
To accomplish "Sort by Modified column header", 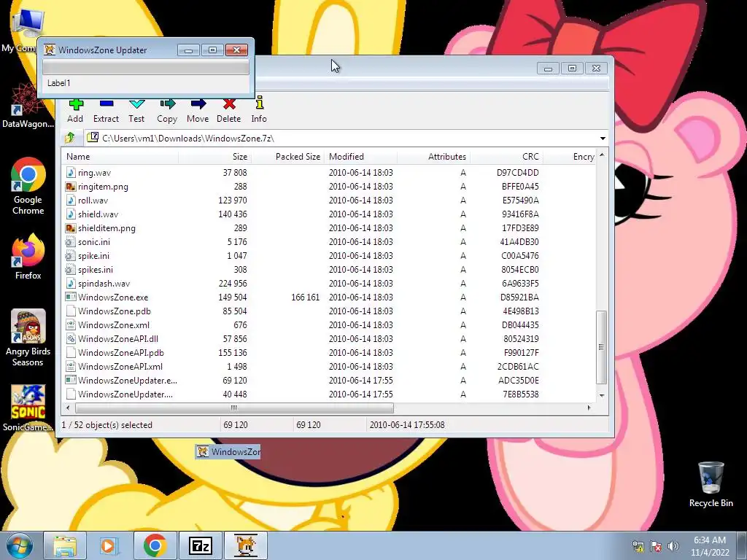I will [360, 157].
